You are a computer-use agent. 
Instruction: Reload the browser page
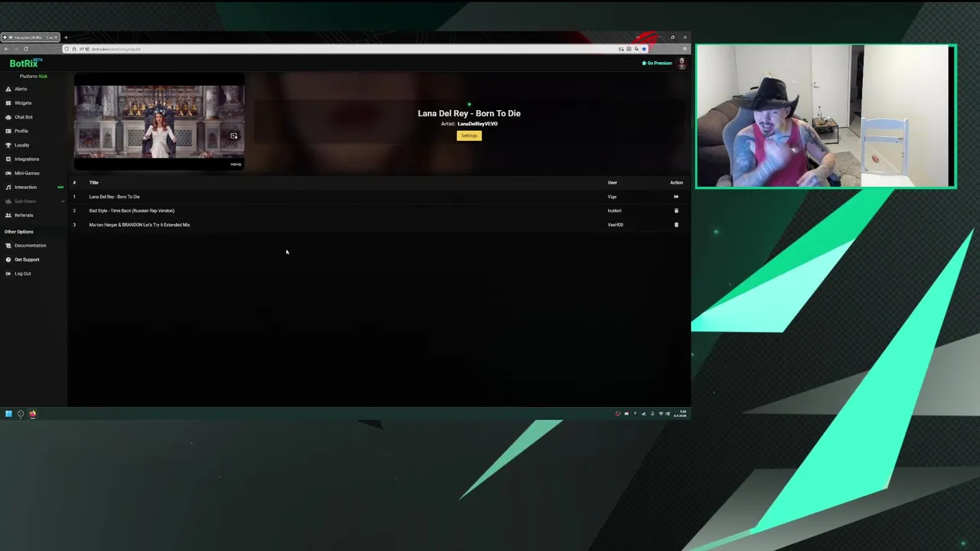25,49
